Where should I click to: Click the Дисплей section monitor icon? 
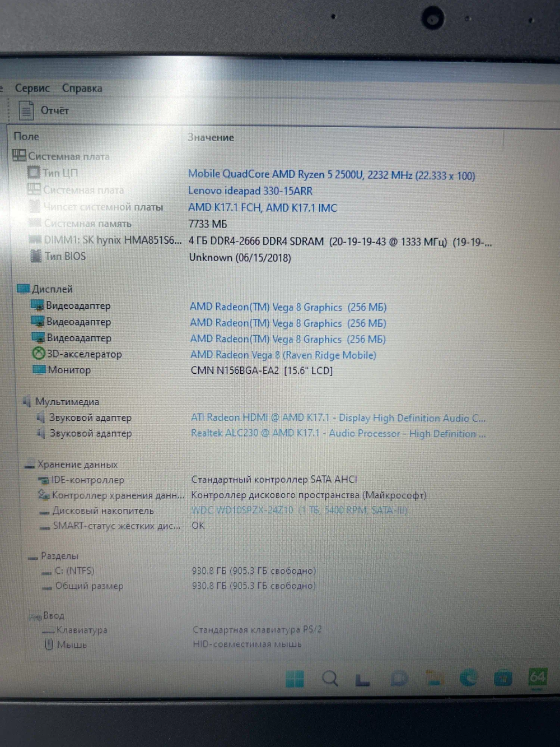pyautogui.click(x=23, y=289)
